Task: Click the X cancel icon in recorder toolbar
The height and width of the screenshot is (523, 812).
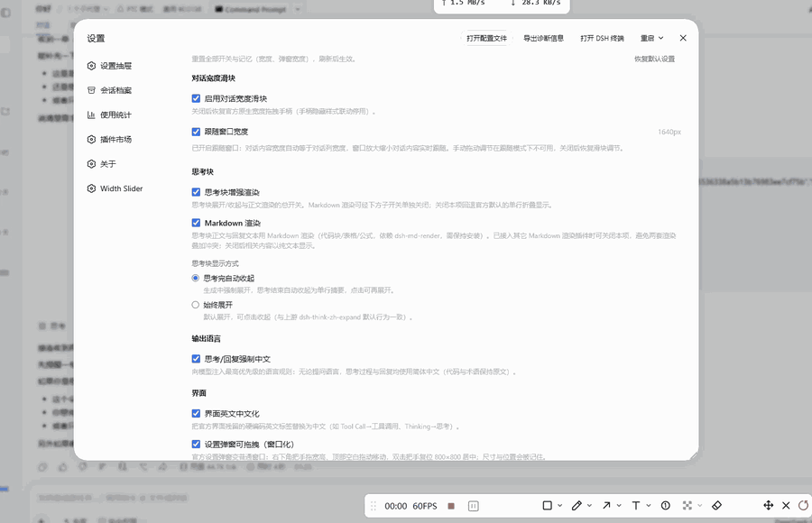Action: 786,505
